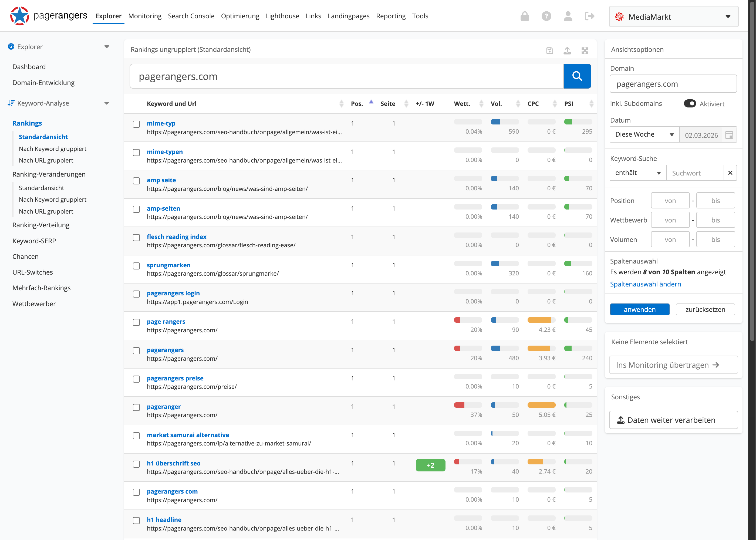Open the Landingpages tab

[348, 16]
